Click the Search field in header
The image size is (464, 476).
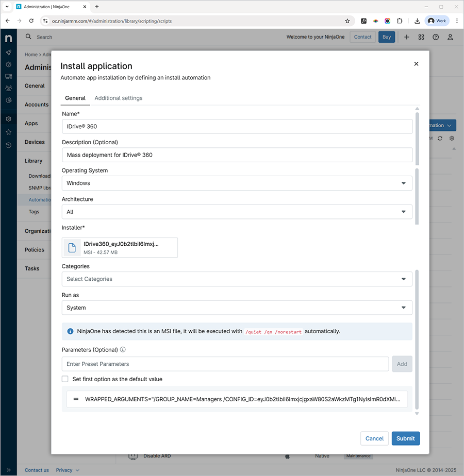[x=44, y=37]
